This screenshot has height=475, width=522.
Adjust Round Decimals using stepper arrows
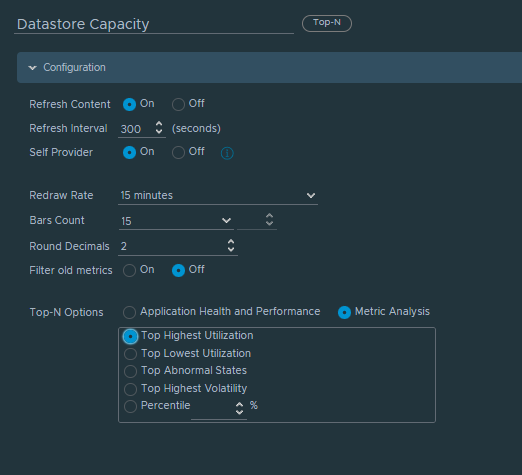tap(231, 245)
